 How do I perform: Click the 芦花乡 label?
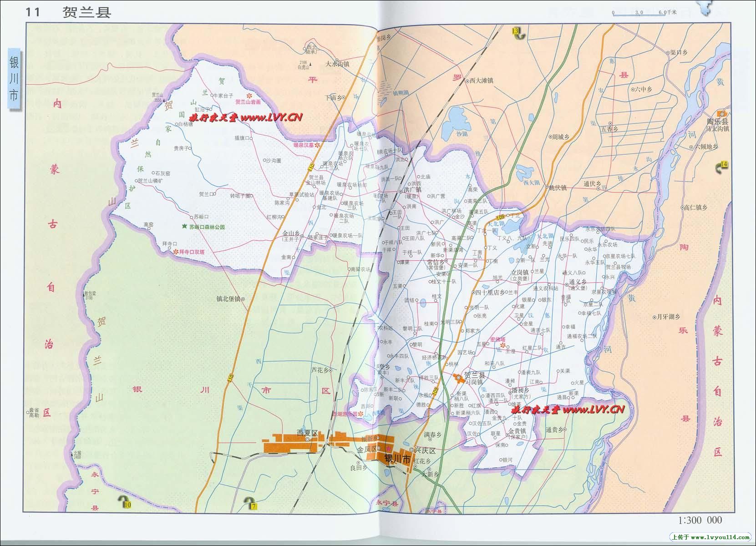[x=320, y=370]
